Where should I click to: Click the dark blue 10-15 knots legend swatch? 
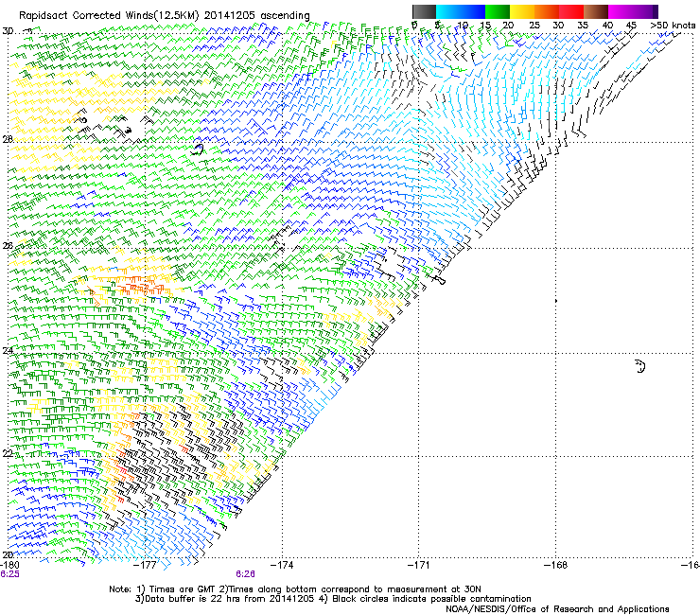point(473,11)
